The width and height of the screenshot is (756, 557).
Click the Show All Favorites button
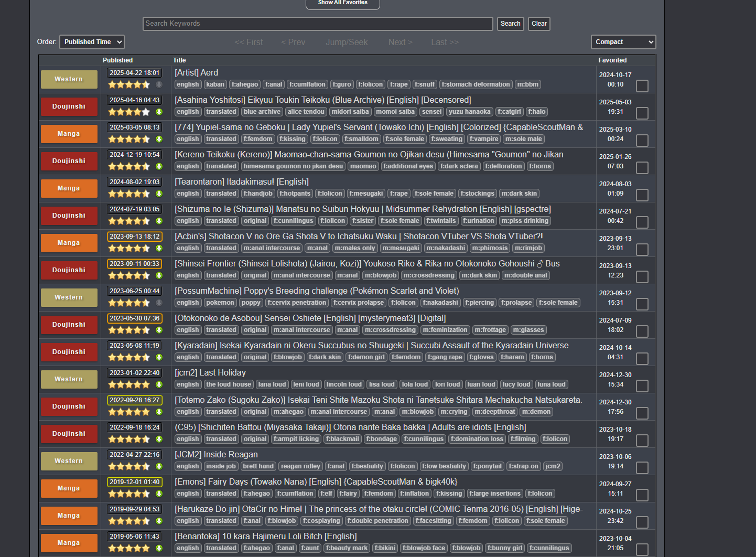click(343, 3)
